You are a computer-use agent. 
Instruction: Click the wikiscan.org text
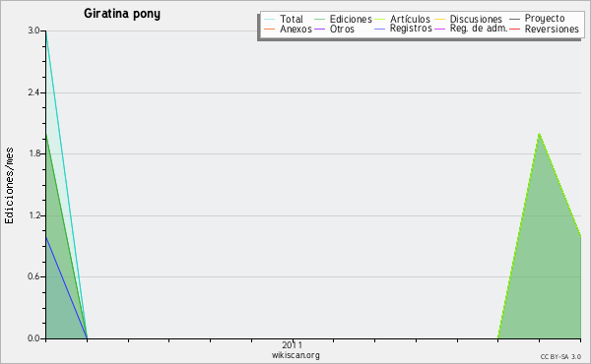(x=295, y=355)
